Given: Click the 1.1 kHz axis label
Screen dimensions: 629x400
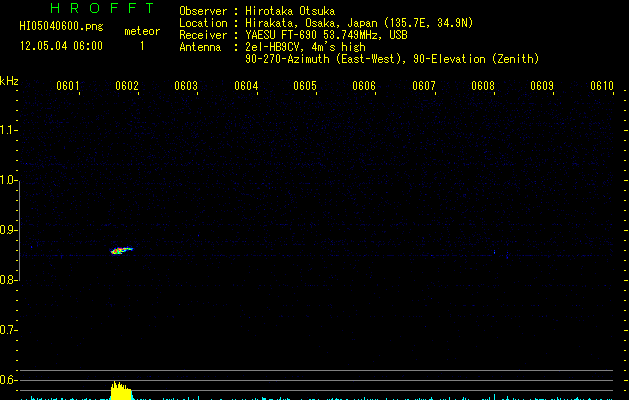Looking at the screenshot, I should click(x=8, y=130).
